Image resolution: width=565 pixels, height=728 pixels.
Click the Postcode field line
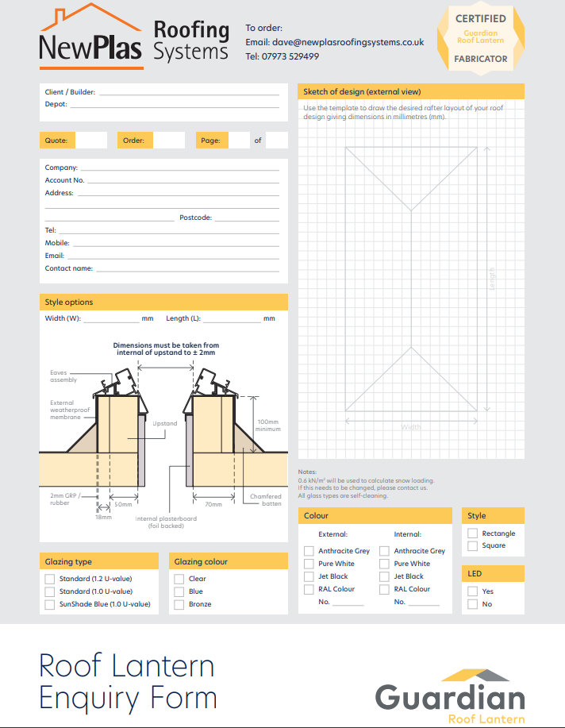click(x=247, y=218)
